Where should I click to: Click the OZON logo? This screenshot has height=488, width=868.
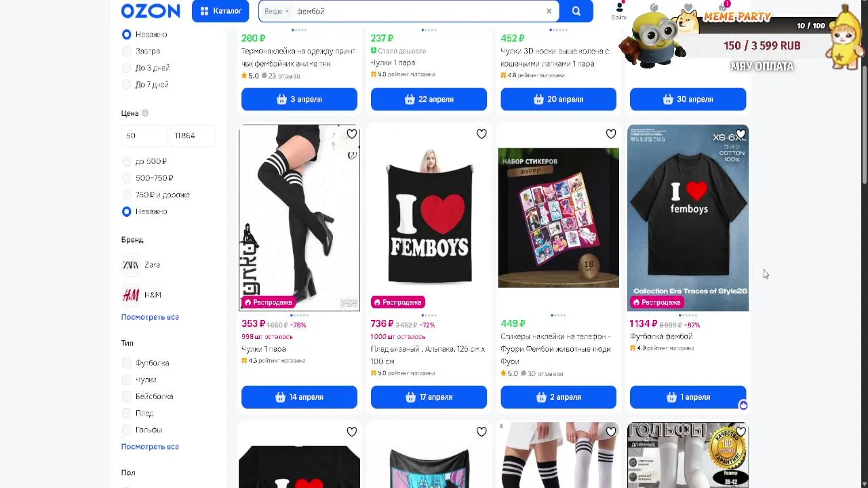pos(151,11)
